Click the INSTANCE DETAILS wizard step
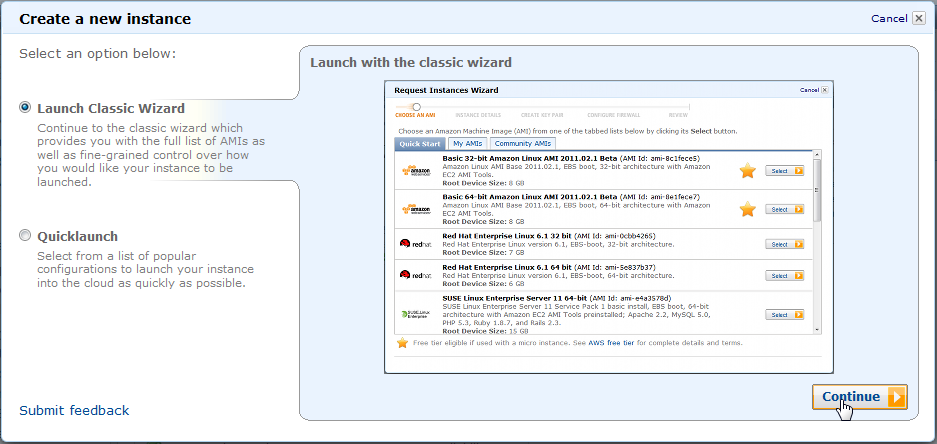Screen dimensions: 937x444 [x=478, y=115]
